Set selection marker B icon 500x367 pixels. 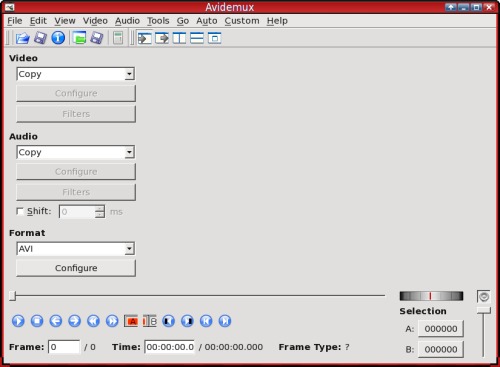[x=150, y=321]
